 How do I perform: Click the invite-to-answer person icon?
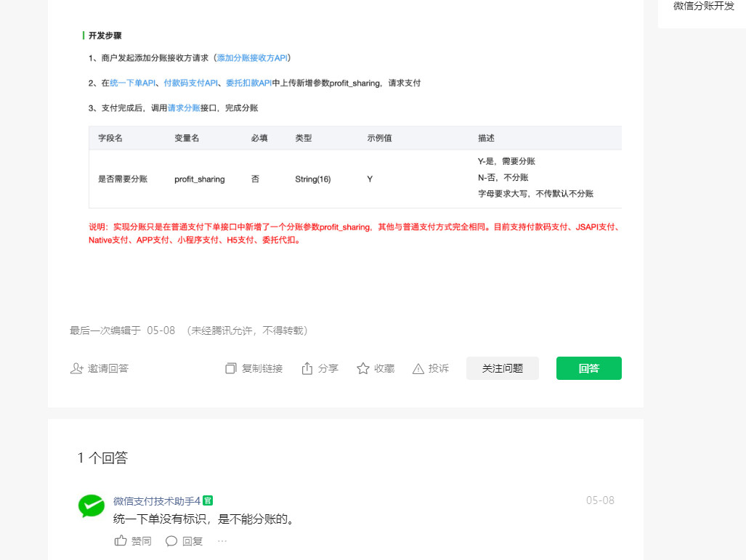coord(76,368)
